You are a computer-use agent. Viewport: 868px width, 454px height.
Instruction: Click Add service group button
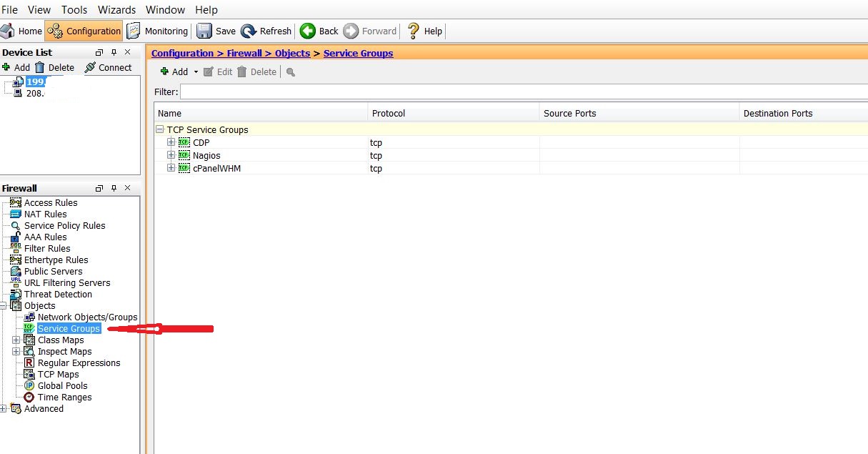pos(174,71)
